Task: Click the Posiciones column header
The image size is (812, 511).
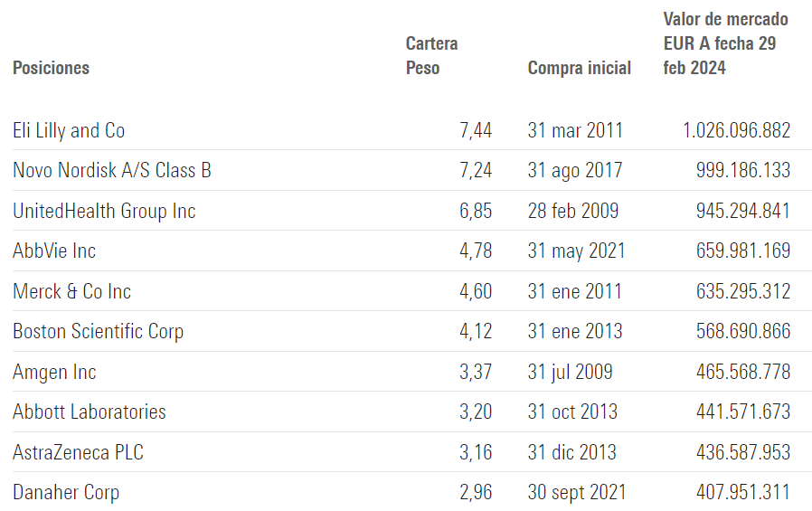Action: (51, 68)
